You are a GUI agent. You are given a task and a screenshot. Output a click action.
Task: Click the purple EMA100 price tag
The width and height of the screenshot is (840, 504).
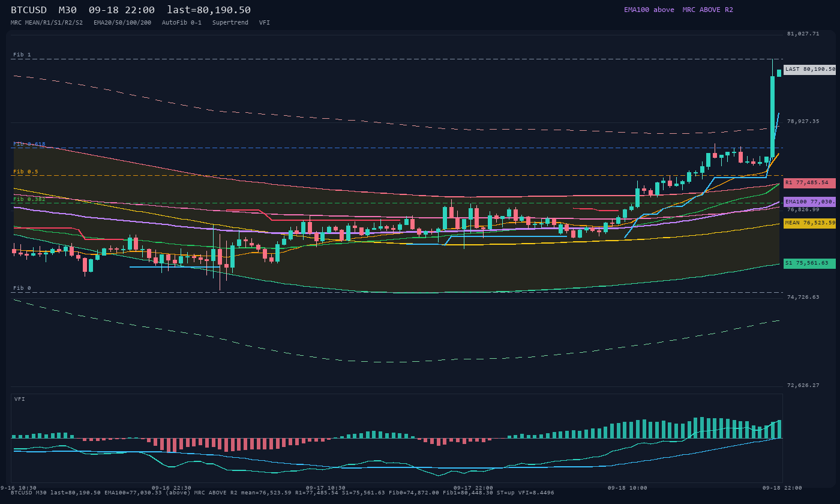tap(810, 202)
